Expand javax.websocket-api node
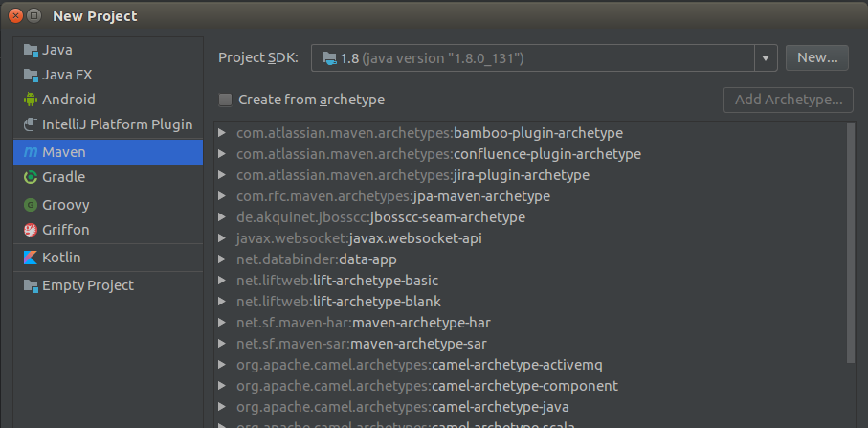The width and height of the screenshot is (868, 428). click(x=222, y=238)
